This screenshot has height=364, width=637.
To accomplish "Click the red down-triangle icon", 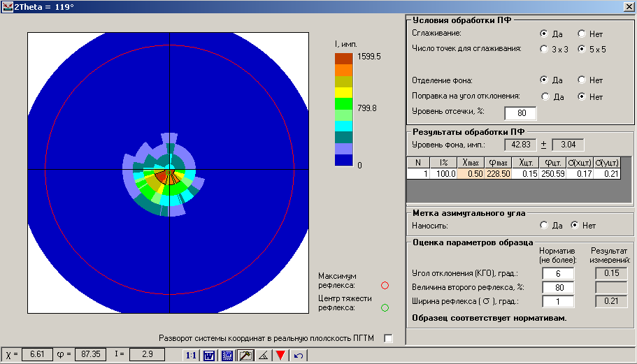I will (280, 356).
